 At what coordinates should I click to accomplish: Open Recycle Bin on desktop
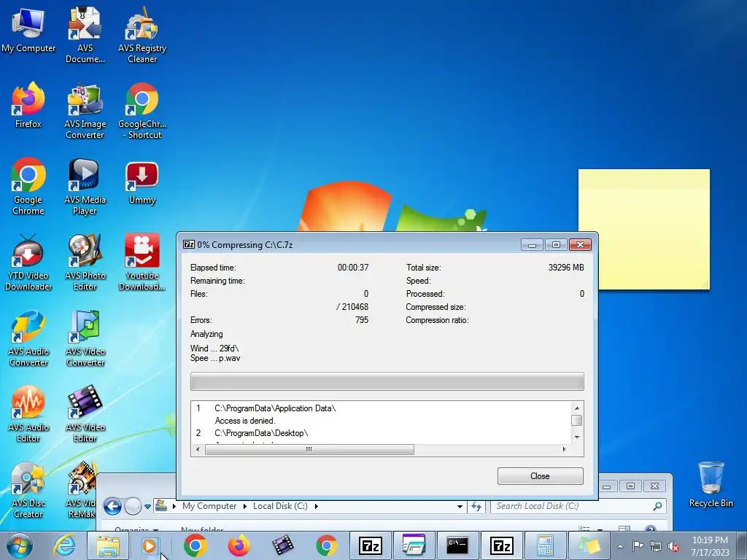711,484
